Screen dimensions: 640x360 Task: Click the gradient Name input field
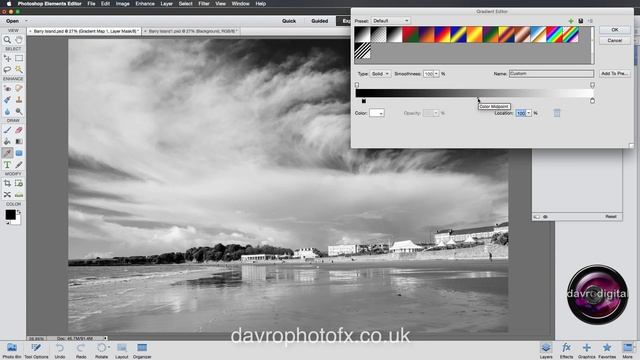(x=551, y=73)
